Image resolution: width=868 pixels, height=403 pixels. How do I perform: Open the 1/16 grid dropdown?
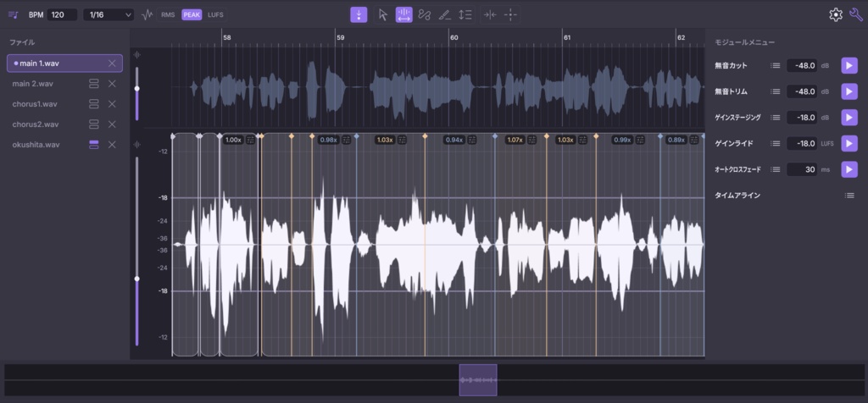coord(108,15)
